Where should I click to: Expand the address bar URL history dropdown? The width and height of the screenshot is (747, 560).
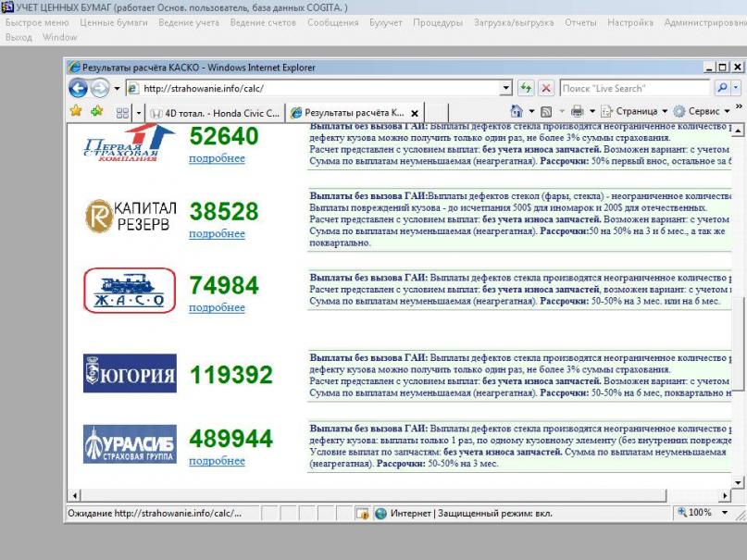tap(506, 88)
